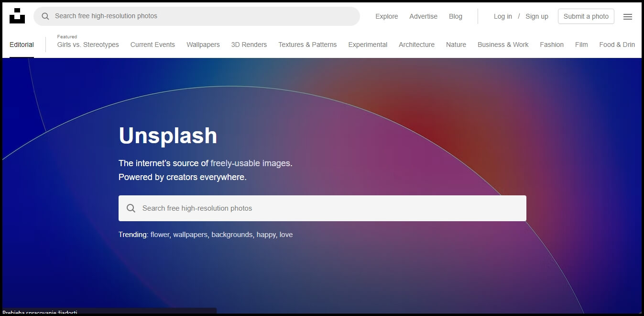The image size is (644, 316).
Task: Switch to Business & Work topic
Action: click(503, 45)
